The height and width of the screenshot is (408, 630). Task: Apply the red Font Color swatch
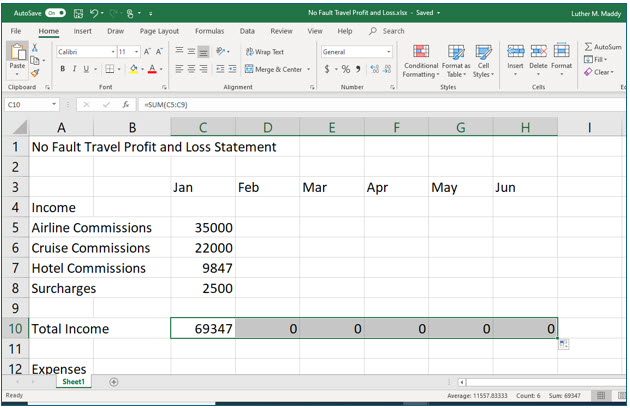pyautogui.click(x=152, y=69)
